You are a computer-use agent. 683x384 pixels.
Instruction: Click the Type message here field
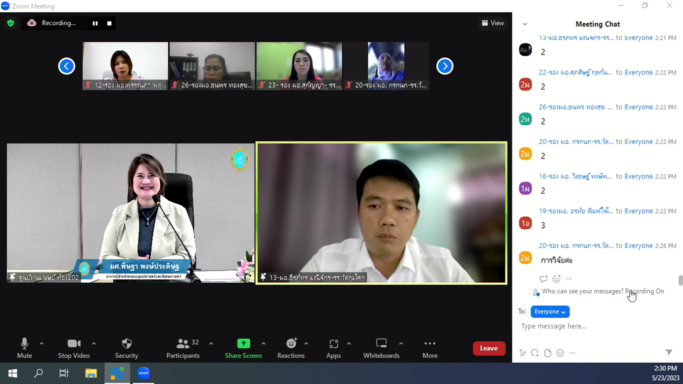coord(597,326)
